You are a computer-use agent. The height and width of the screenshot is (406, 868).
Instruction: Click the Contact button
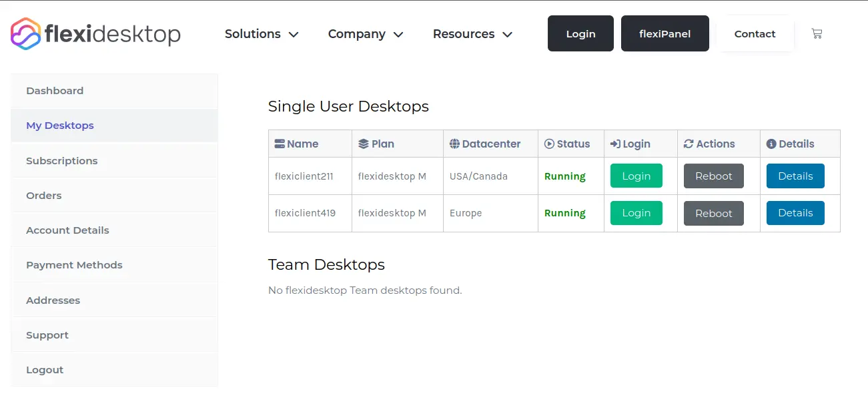tap(755, 33)
